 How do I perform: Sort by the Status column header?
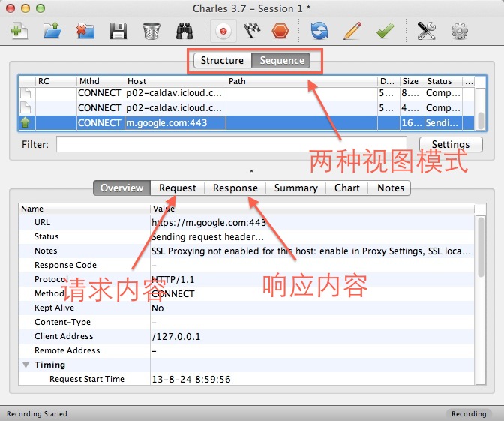click(443, 81)
